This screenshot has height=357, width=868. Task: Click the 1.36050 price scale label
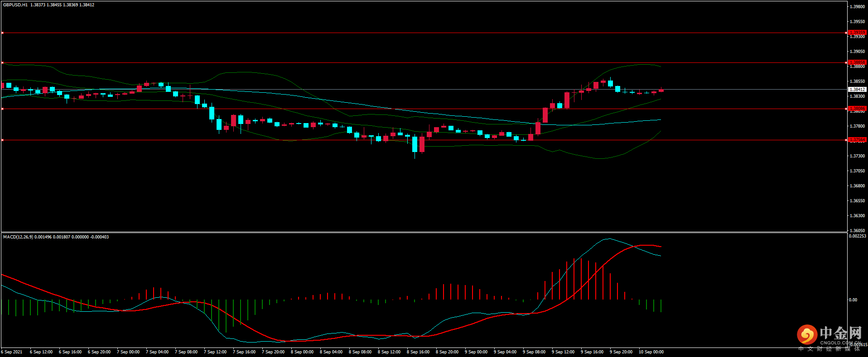(x=858, y=230)
